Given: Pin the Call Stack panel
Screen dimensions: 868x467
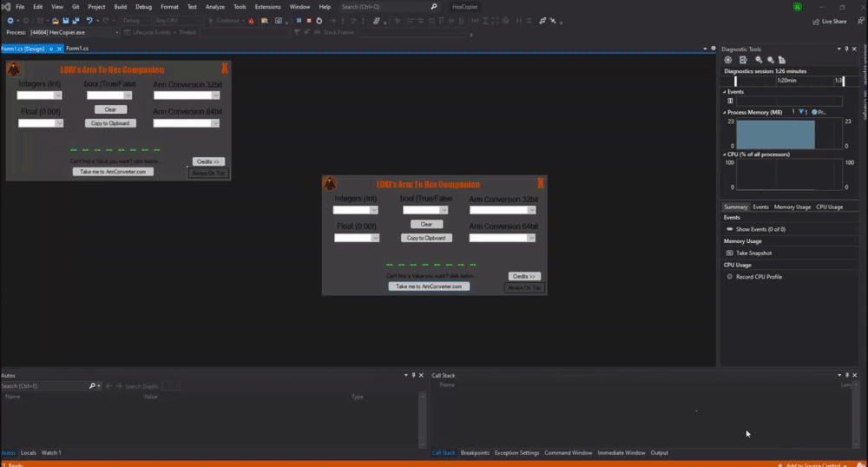Looking at the screenshot, I should [847, 375].
